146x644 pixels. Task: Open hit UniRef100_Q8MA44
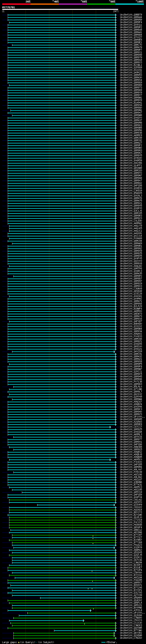[131, 17]
